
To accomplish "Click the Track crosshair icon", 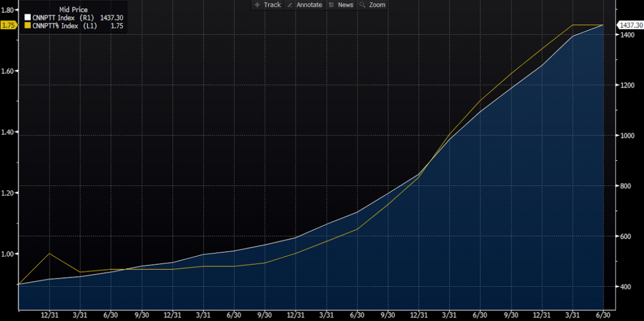I will pos(258,5).
